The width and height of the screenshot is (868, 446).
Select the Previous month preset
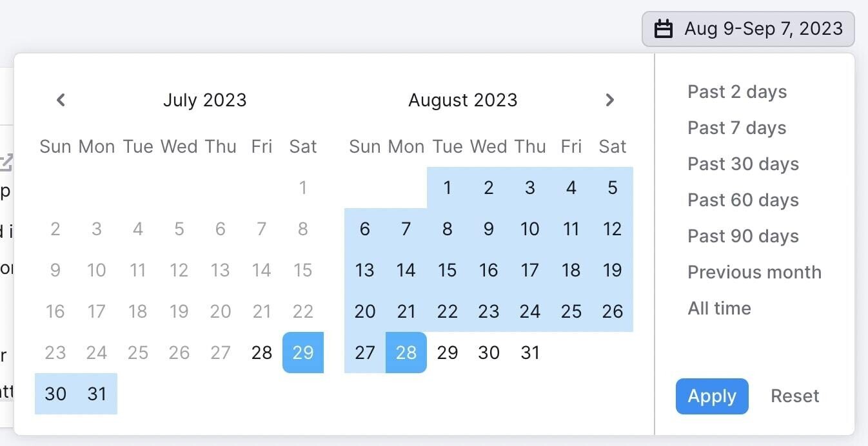[x=755, y=272]
